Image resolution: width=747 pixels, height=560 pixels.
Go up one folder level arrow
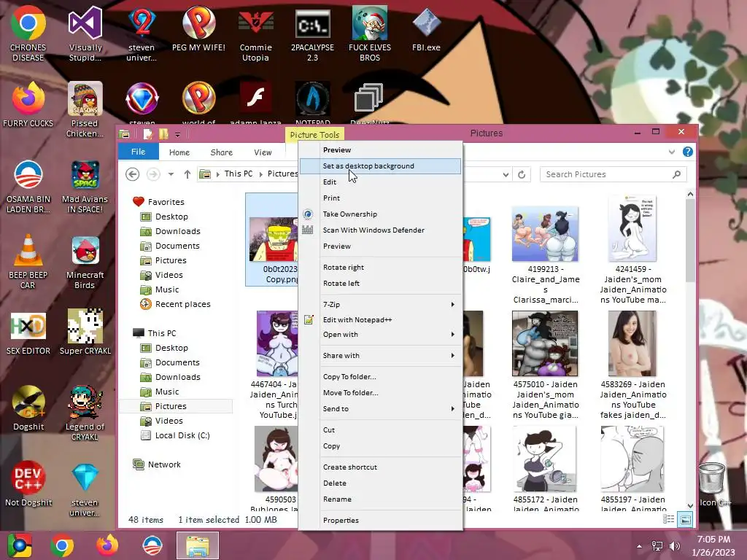click(187, 174)
